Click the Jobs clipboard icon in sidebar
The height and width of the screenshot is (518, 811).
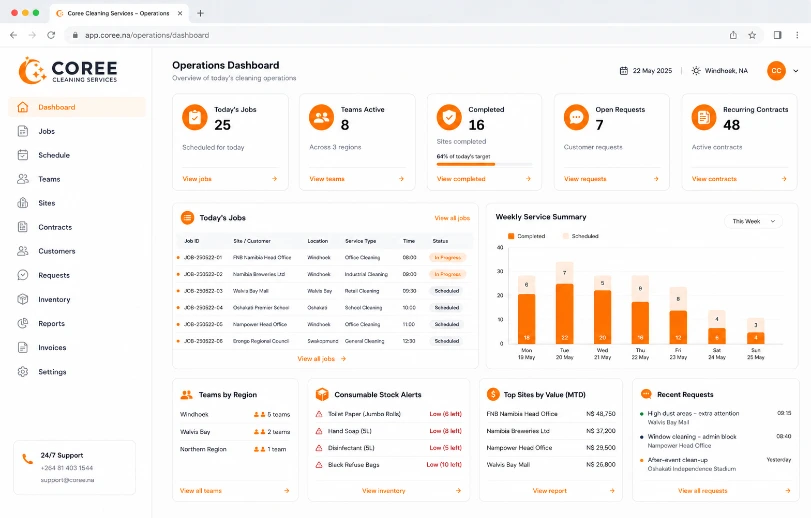[x=23, y=131]
